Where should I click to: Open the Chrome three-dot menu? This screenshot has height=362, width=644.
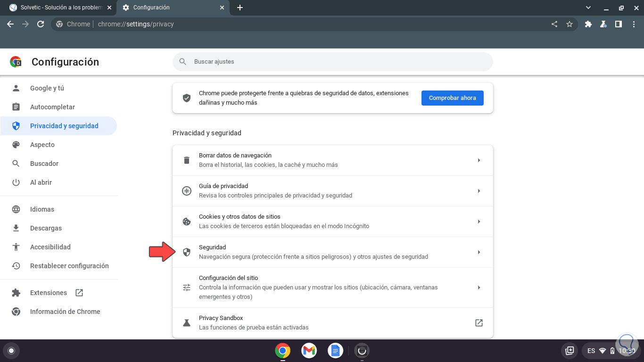(633, 24)
